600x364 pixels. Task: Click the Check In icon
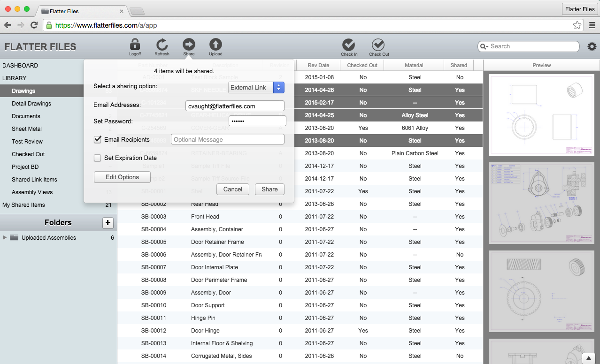pos(349,45)
